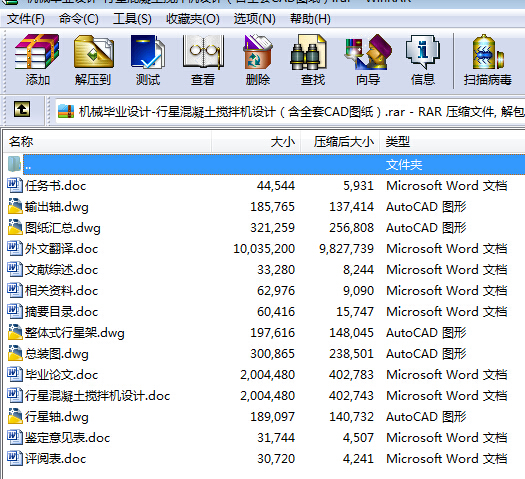Screen dimensions: 525x479
Task: Click the 文件夹 type label in selected row
Action: click(404, 165)
